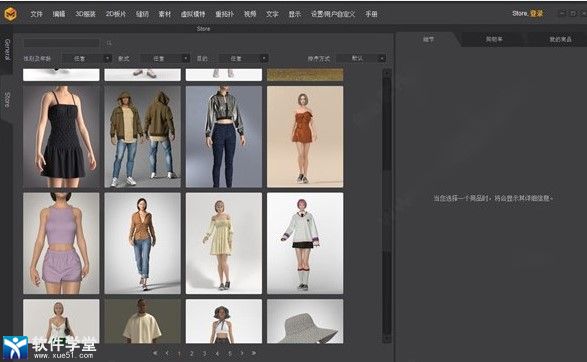The width and height of the screenshot is (587, 362).
Task: Open the 设置/用户自定义 menu
Action: point(333,14)
